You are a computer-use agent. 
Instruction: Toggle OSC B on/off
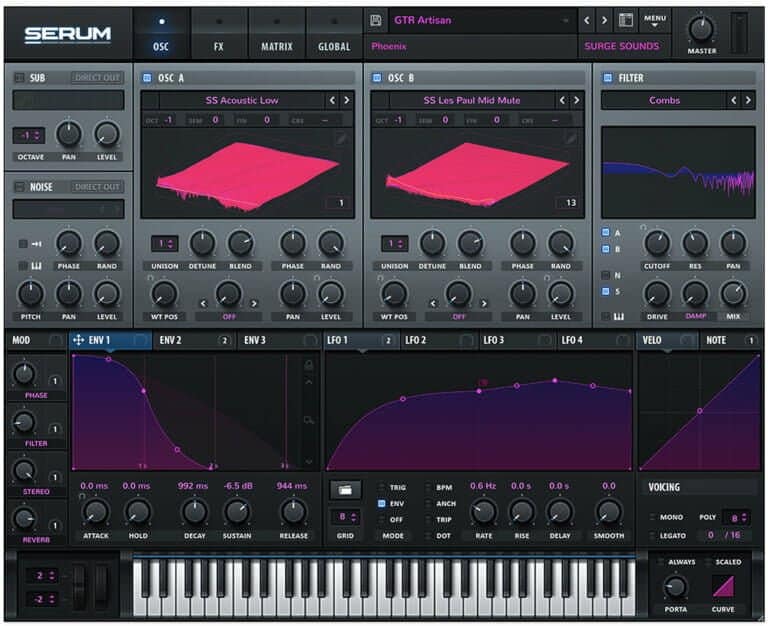(x=377, y=77)
